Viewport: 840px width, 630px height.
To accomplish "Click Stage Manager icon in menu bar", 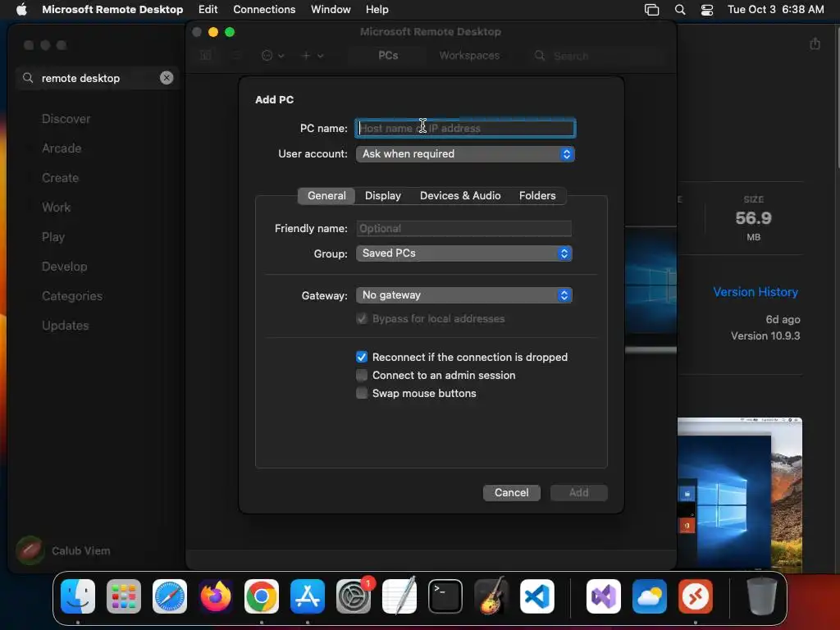I will 651,10.
